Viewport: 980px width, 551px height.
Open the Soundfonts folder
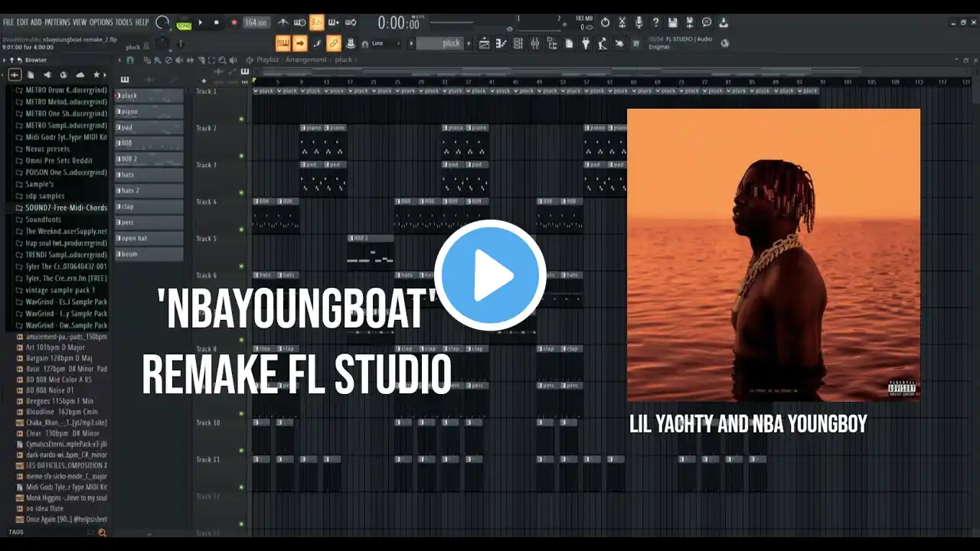[x=43, y=220]
